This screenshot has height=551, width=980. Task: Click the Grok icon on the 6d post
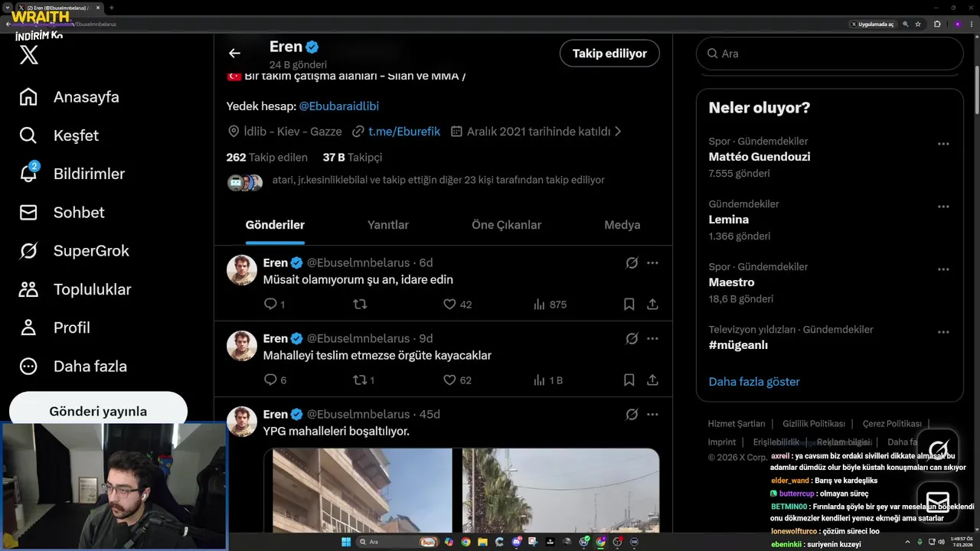[x=632, y=262]
